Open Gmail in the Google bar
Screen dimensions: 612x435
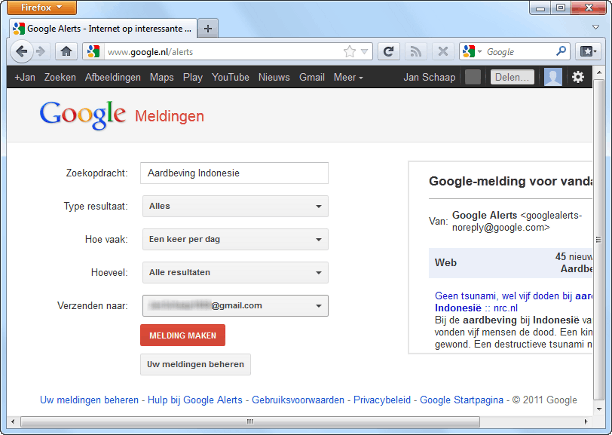tap(312, 77)
